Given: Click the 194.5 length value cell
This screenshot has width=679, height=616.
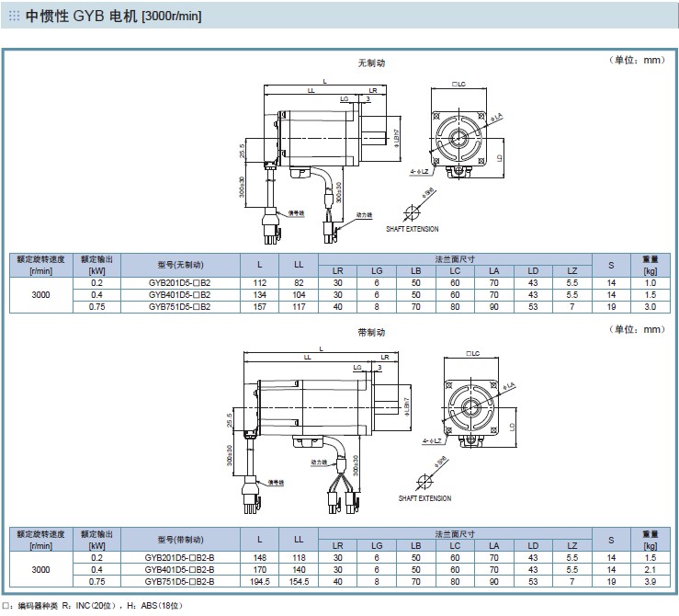Looking at the screenshot, I should [x=260, y=581].
